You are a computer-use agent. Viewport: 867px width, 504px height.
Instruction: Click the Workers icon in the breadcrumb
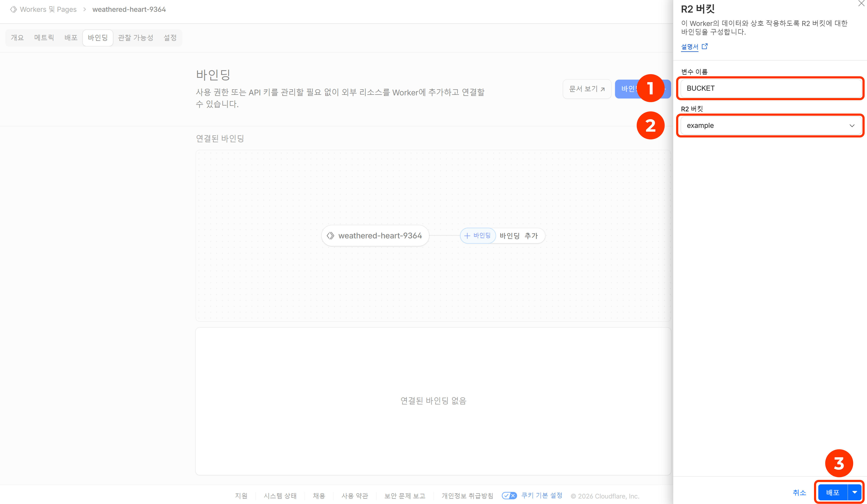[13, 9]
